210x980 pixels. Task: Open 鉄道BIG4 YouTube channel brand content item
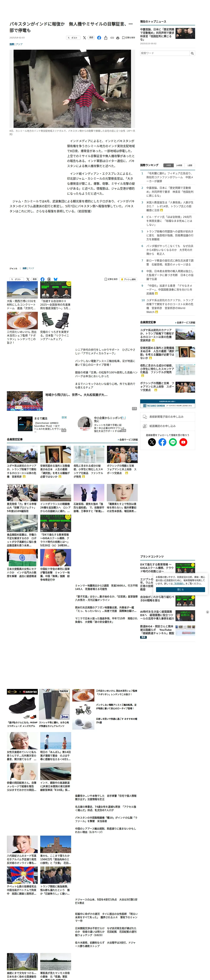167,631
